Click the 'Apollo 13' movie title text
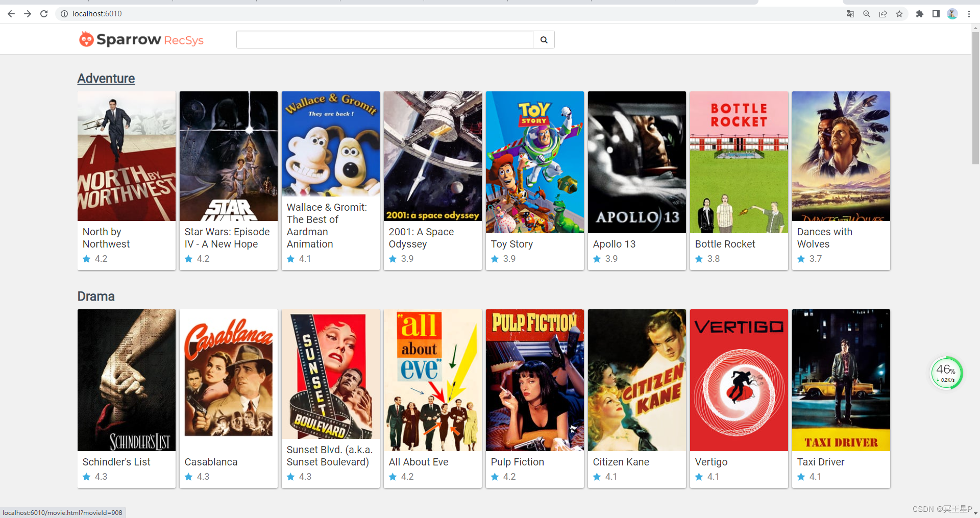980x518 pixels. 615,244
